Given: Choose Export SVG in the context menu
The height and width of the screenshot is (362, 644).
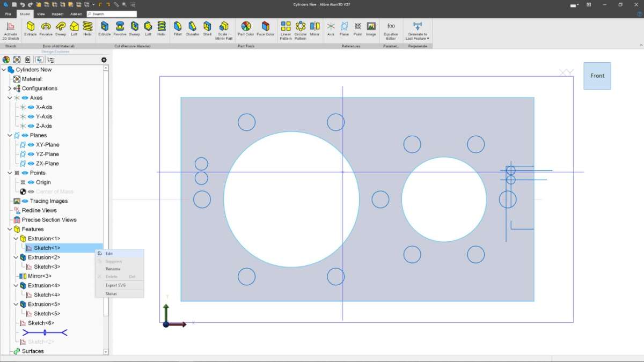Looking at the screenshot, I should 120,285.
